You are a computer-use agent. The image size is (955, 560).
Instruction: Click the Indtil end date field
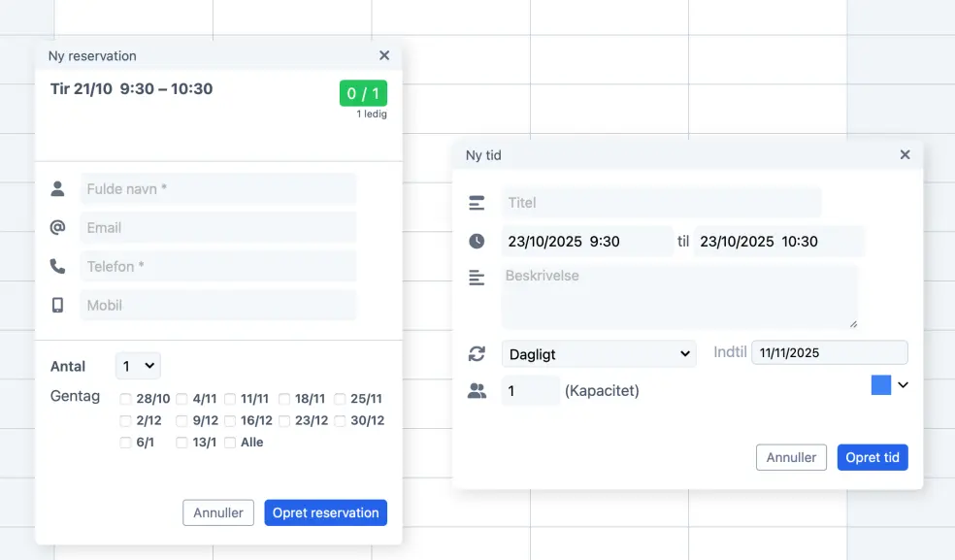829,352
